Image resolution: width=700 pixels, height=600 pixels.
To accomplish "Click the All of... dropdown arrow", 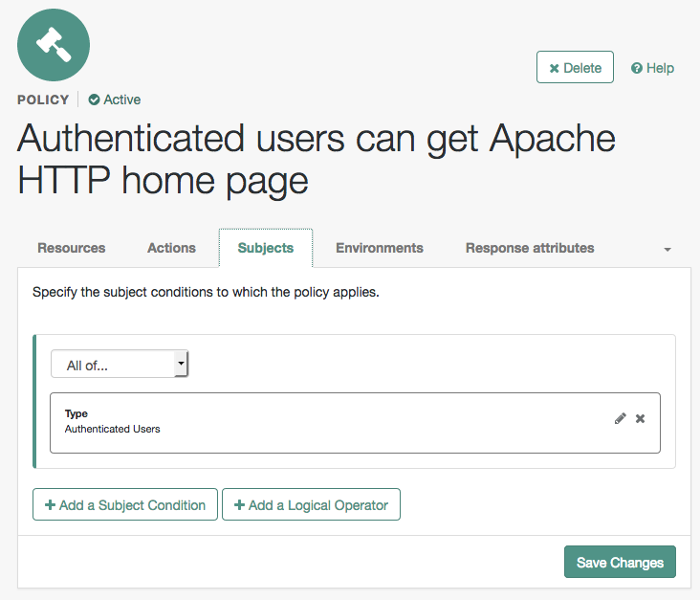I will click(x=181, y=364).
